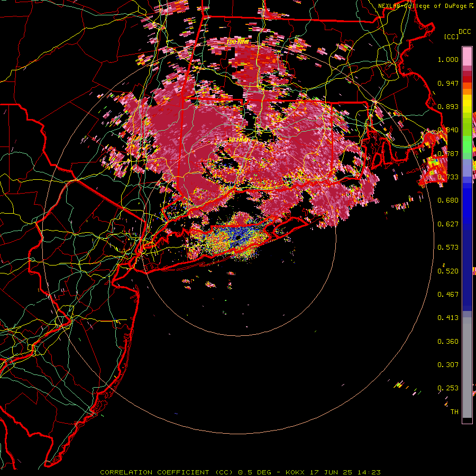Viewport: 476px width, 476px height.
Task: Select the 0.893 scale value
Action: click(448, 106)
